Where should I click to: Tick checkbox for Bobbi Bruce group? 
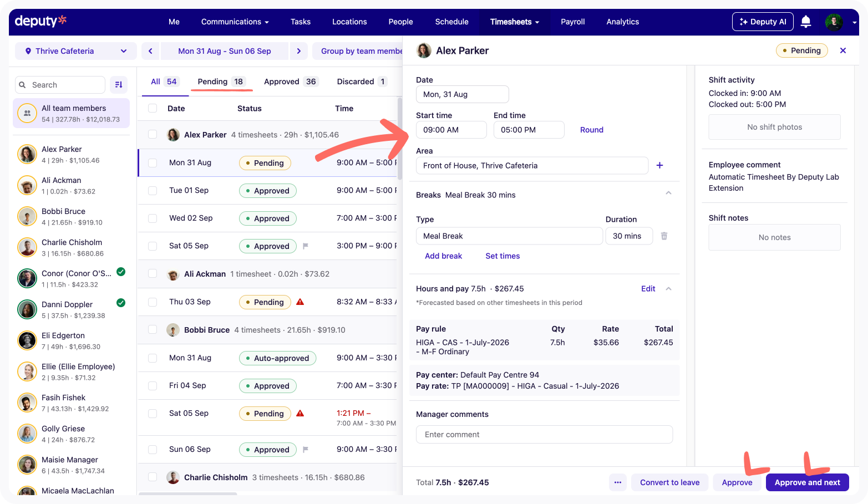pos(153,330)
